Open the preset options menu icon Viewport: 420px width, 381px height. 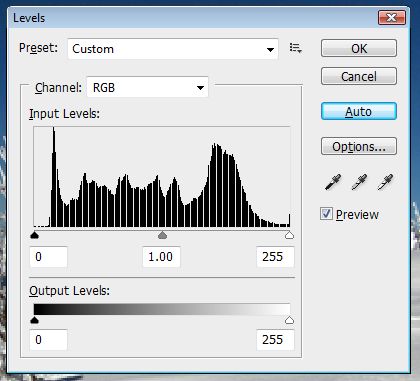296,48
